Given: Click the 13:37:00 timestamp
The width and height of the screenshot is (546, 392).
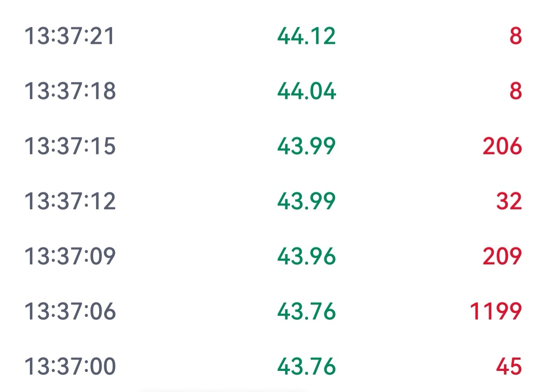Looking at the screenshot, I should [70, 366].
